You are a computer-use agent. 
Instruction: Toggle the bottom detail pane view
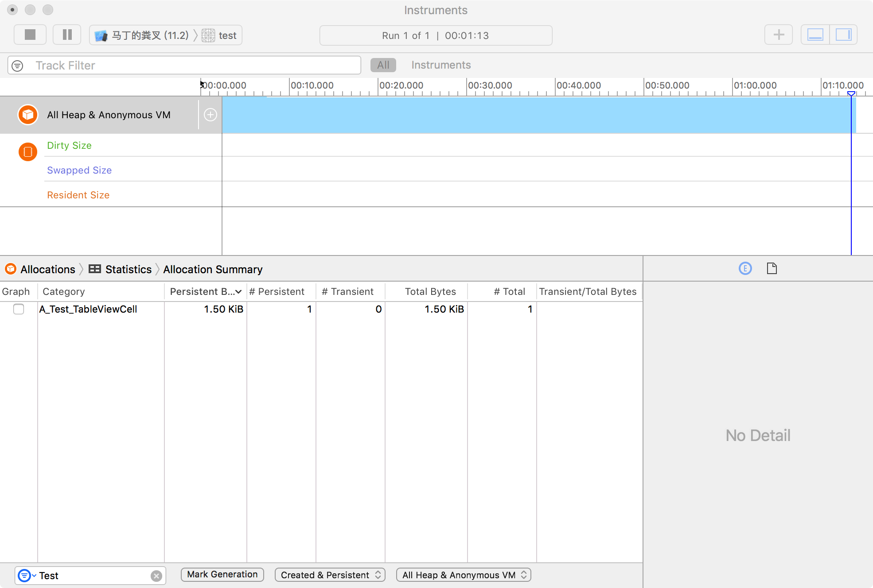[x=815, y=35]
